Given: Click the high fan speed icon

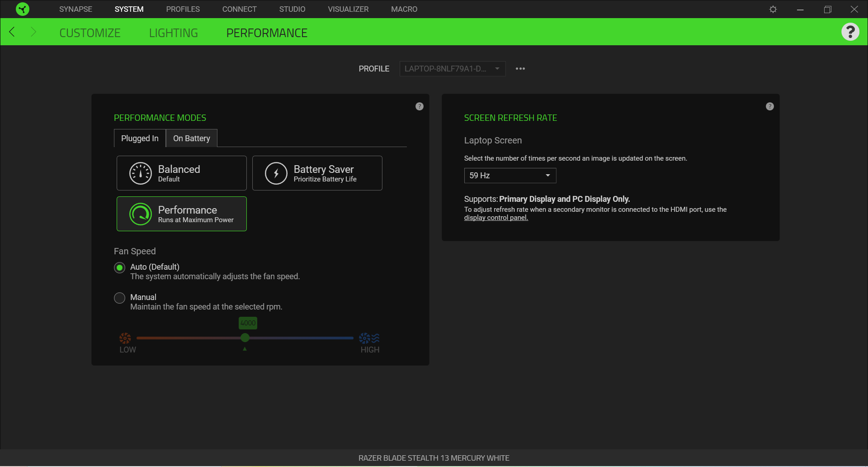Looking at the screenshot, I should 369,338.
